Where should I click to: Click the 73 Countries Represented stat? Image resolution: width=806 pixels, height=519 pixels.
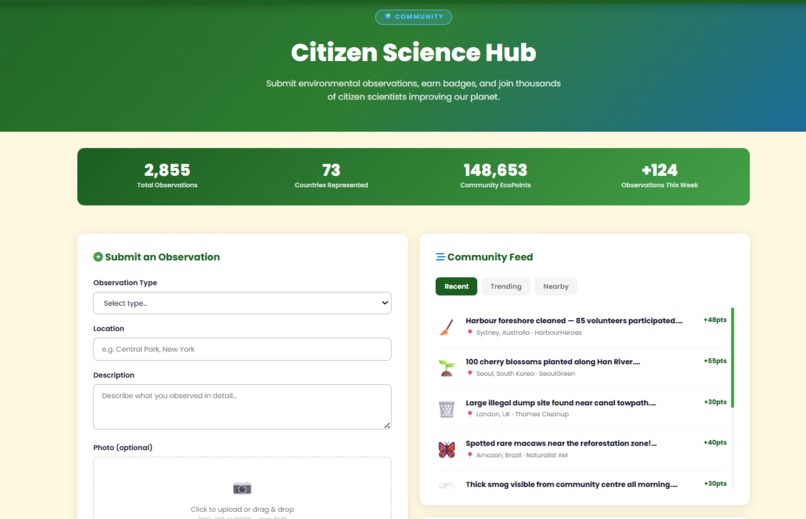[331, 176]
